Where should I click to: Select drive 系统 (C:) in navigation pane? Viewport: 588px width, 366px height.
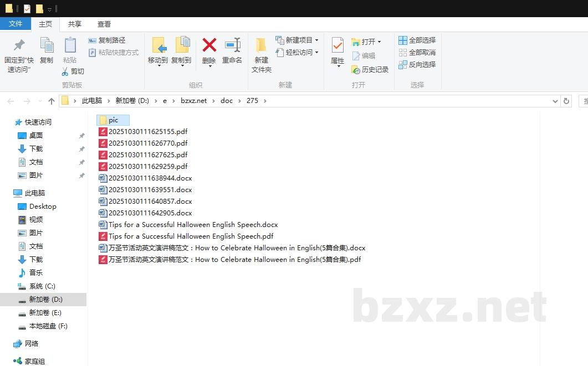coord(42,286)
